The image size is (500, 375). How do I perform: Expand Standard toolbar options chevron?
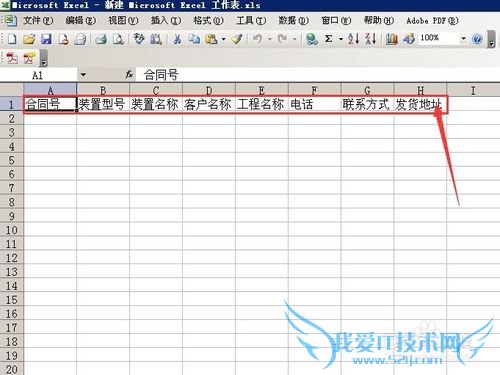[x=491, y=39]
